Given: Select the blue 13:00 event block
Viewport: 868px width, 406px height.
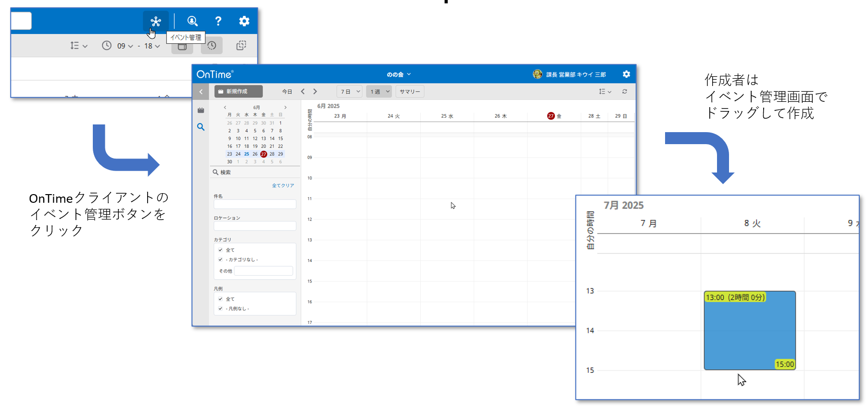Looking at the screenshot, I should tap(749, 332).
